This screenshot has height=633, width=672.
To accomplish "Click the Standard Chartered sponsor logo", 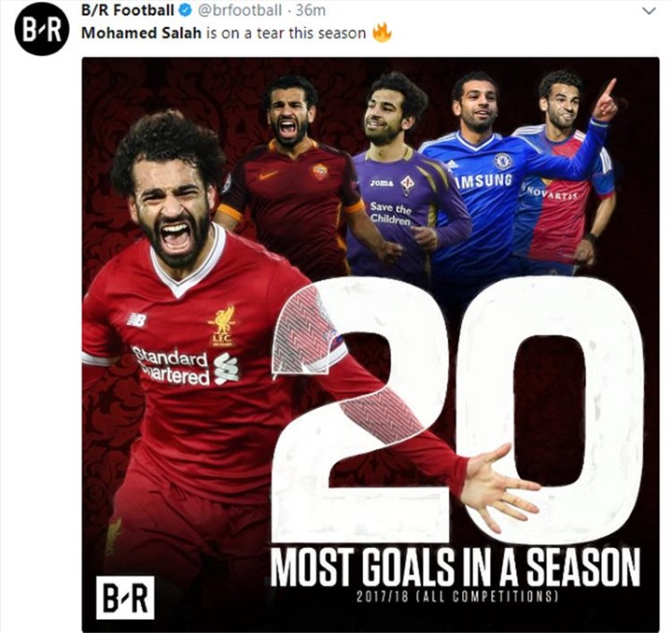I will 184,367.
